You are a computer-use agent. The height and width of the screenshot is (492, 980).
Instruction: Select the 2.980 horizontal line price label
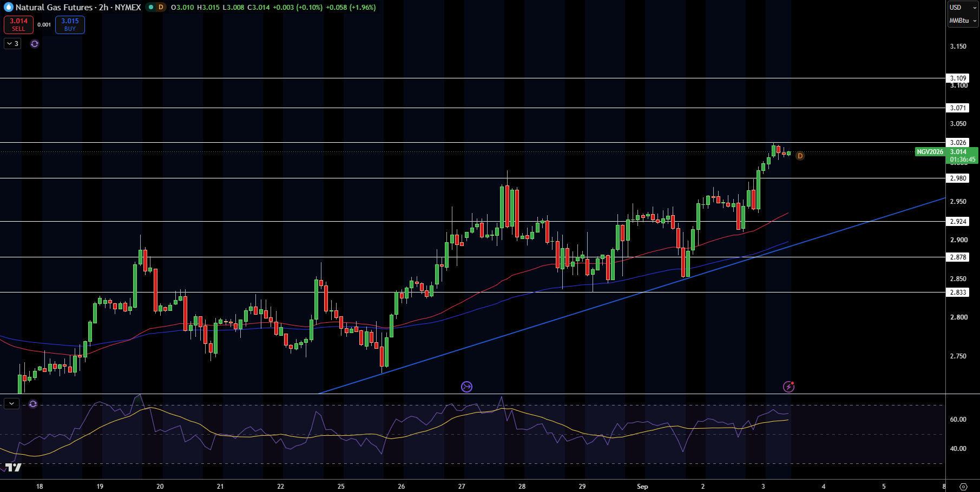[958, 178]
